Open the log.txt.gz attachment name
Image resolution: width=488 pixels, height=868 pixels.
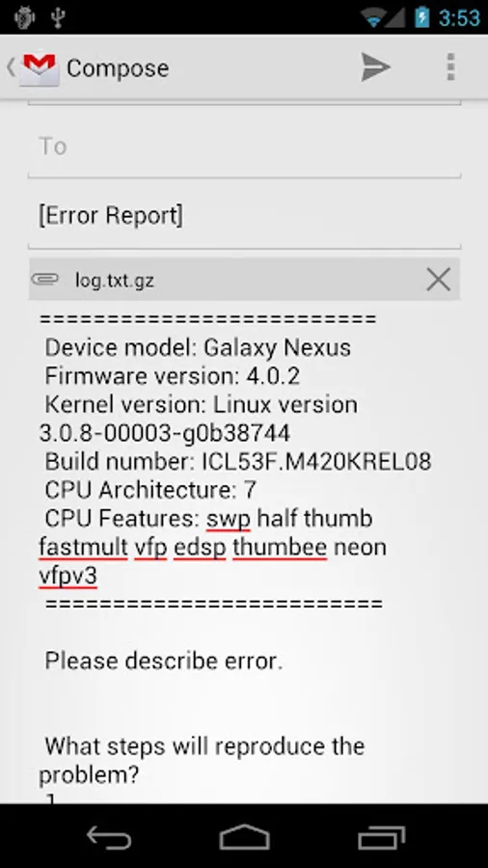[115, 281]
